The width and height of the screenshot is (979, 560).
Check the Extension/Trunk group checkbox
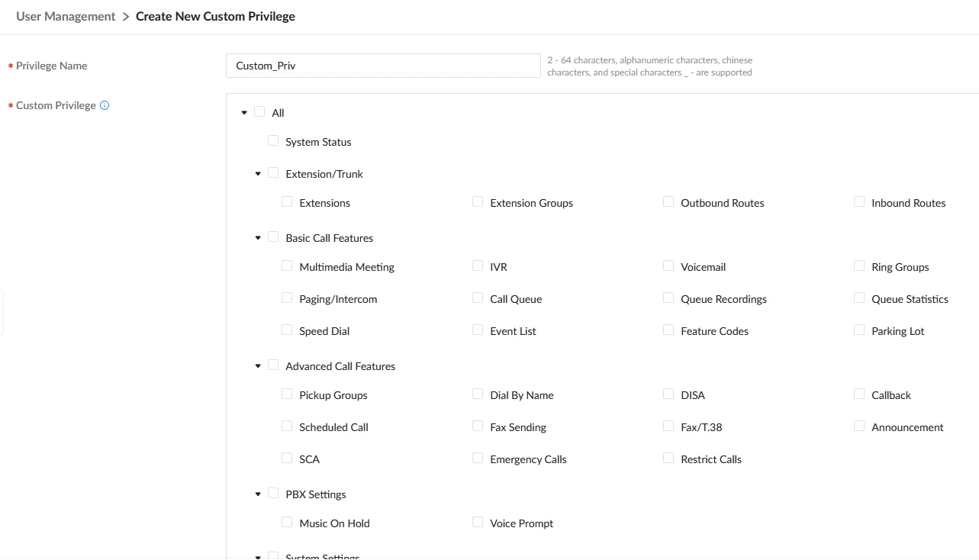(x=273, y=172)
